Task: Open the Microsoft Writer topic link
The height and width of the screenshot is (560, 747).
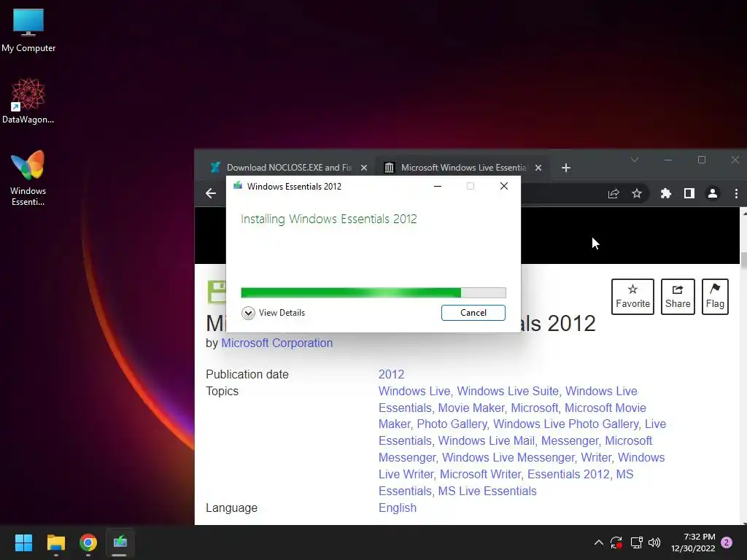Action: 480,474
